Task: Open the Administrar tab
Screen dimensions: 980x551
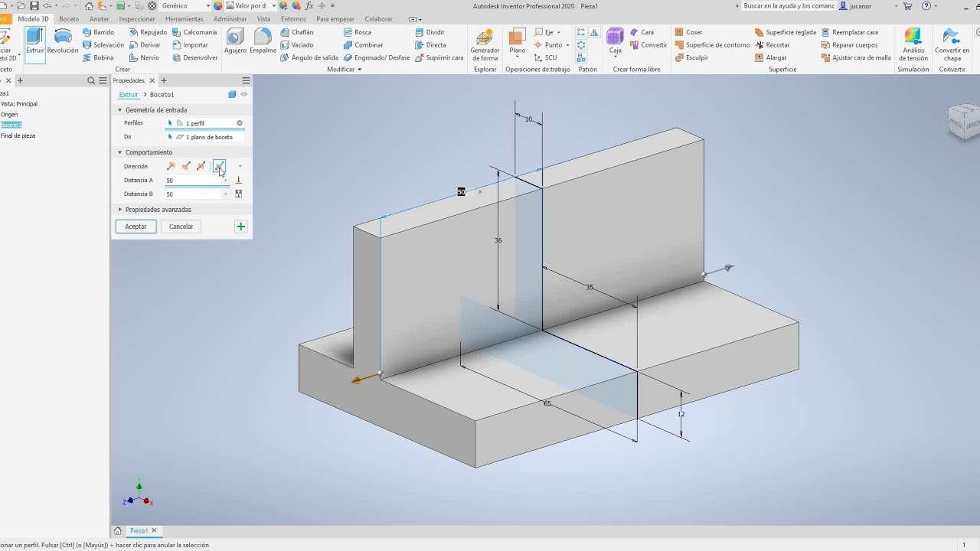Action: (x=230, y=18)
